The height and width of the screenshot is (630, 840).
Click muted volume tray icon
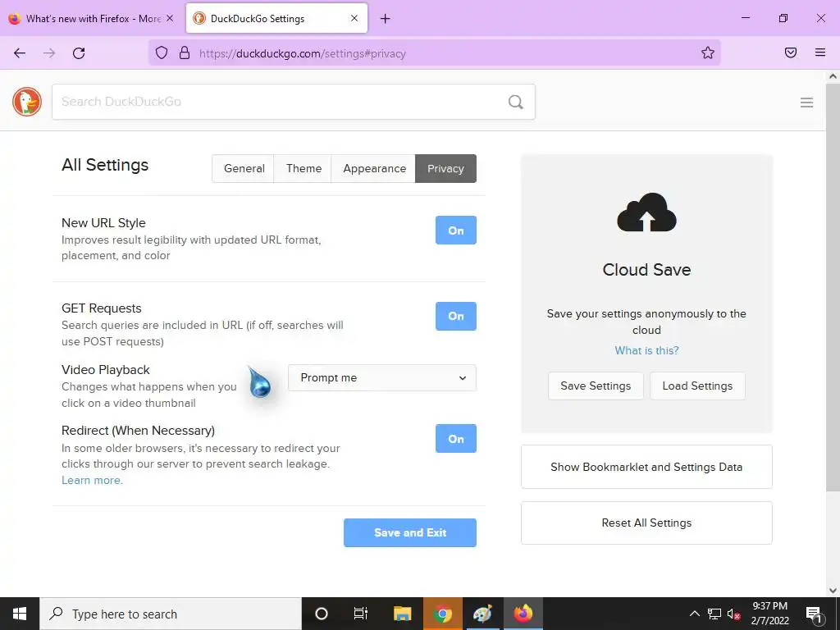point(733,614)
